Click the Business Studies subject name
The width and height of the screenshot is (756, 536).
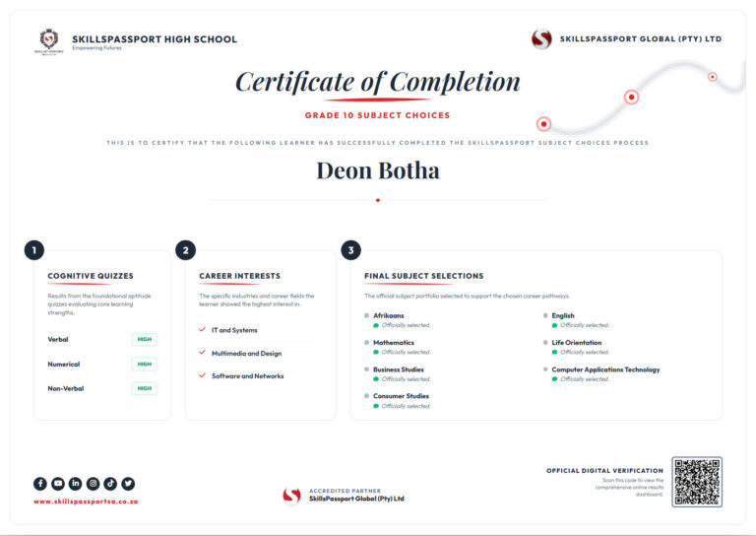(399, 369)
